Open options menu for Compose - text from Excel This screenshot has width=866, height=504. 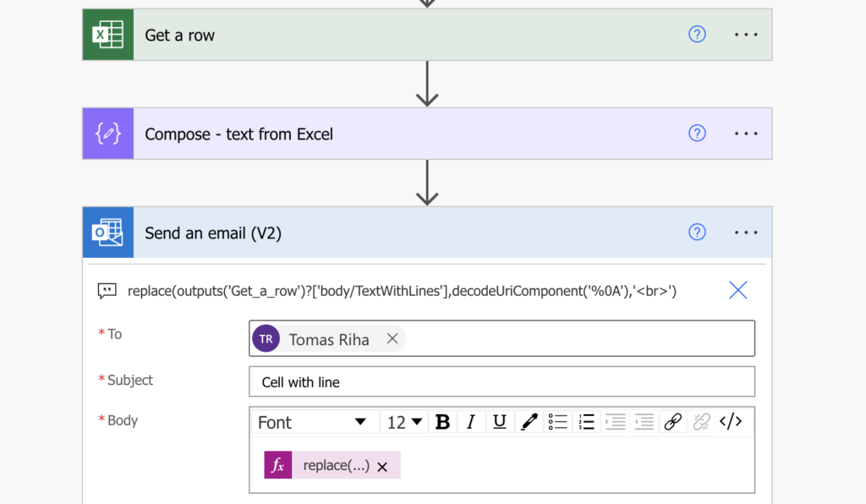coord(746,134)
